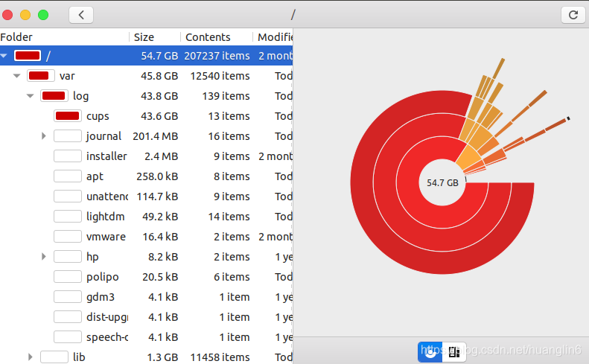Viewport: 589px width, 364px height.
Task: Click the 139 items cell of log
Action: click(x=226, y=96)
